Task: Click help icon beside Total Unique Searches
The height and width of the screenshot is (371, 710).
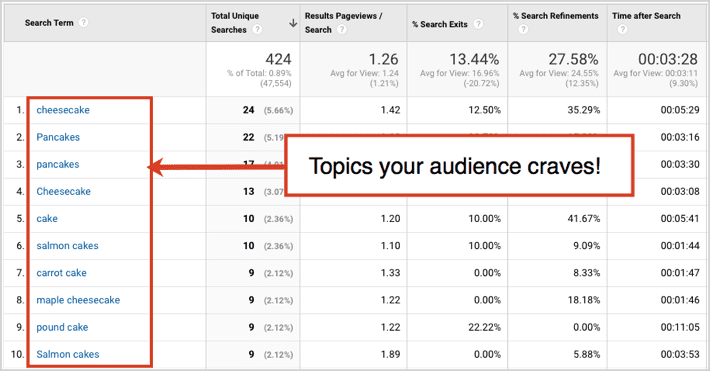Action: pyautogui.click(x=257, y=29)
